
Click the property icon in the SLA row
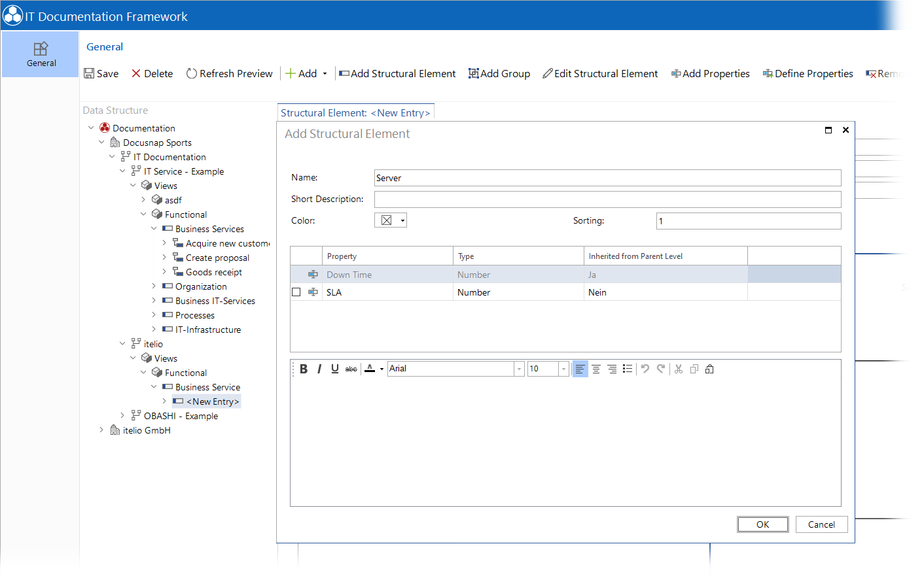pos(313,292)
